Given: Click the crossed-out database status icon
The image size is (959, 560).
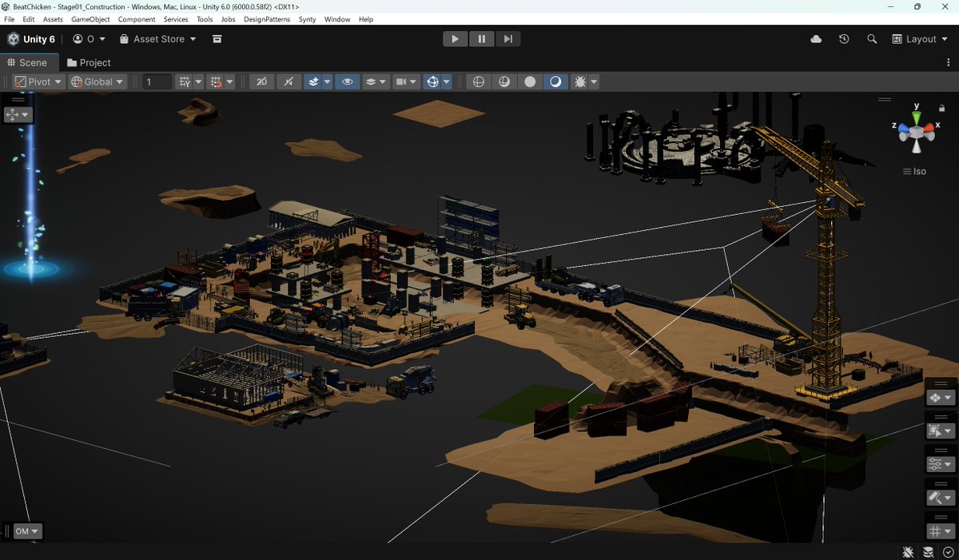Looking at the screenshot, I should (x=929, y=552).
